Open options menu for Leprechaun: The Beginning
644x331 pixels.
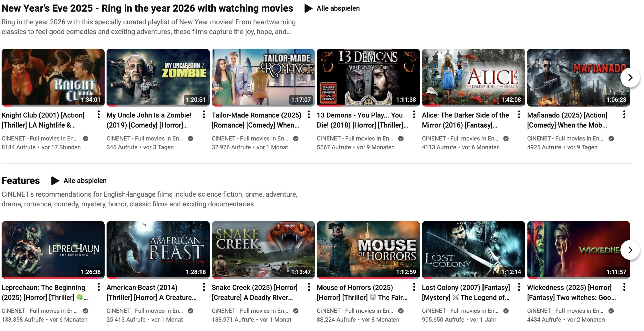[99, 287]
